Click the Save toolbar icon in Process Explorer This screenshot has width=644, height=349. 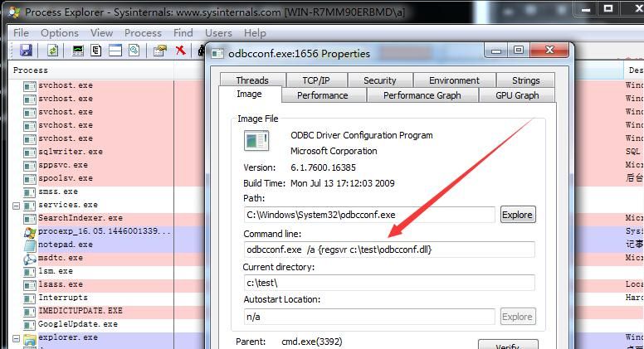[x=26, y=51]
